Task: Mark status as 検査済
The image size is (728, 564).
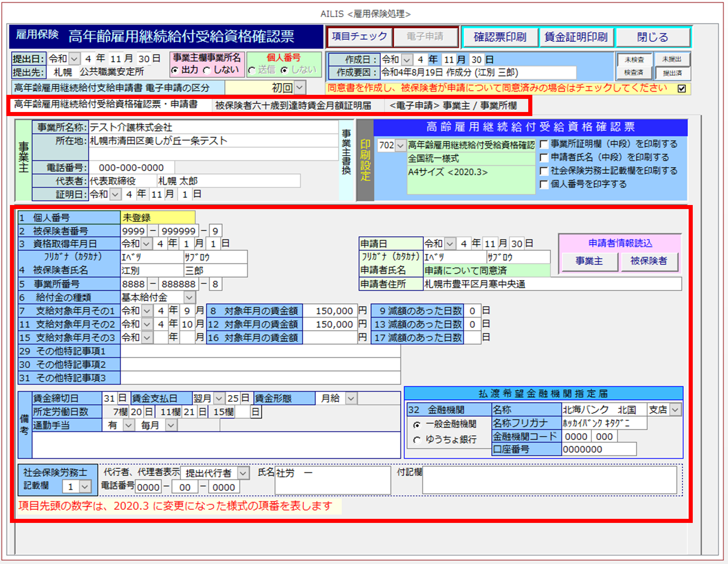Action: (634, 73)
